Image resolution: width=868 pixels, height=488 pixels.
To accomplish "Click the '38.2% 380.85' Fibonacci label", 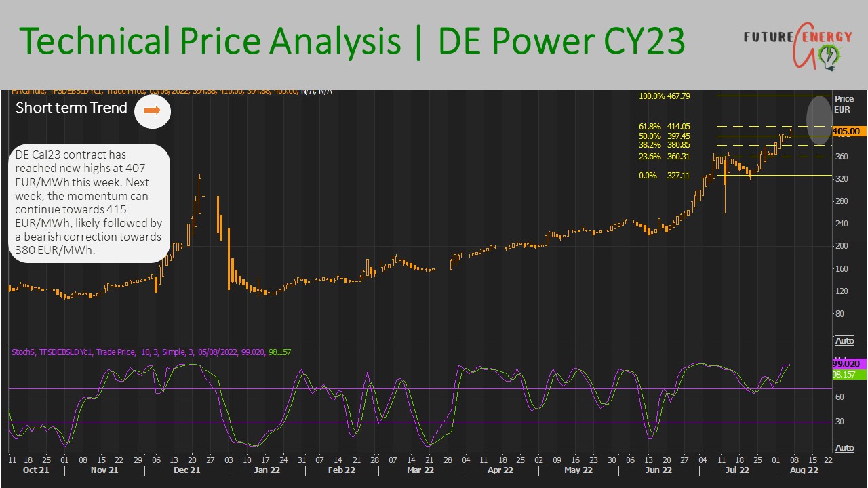I will [665, 145].
